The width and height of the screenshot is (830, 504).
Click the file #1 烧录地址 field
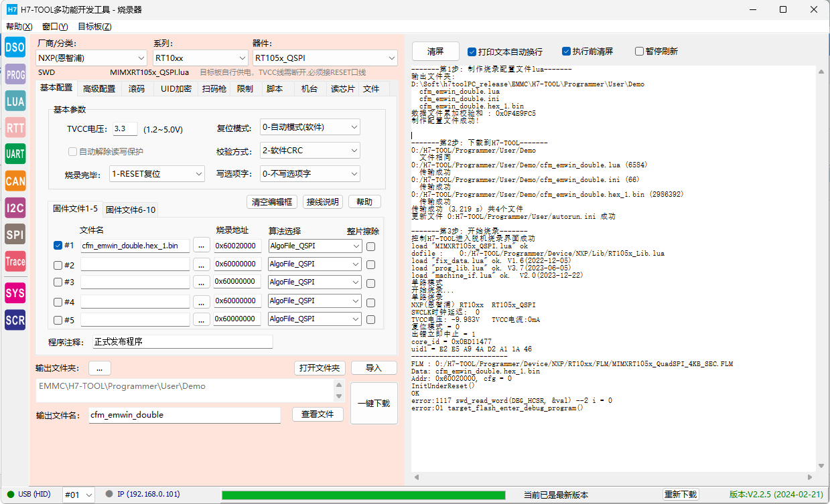[237, 246]
